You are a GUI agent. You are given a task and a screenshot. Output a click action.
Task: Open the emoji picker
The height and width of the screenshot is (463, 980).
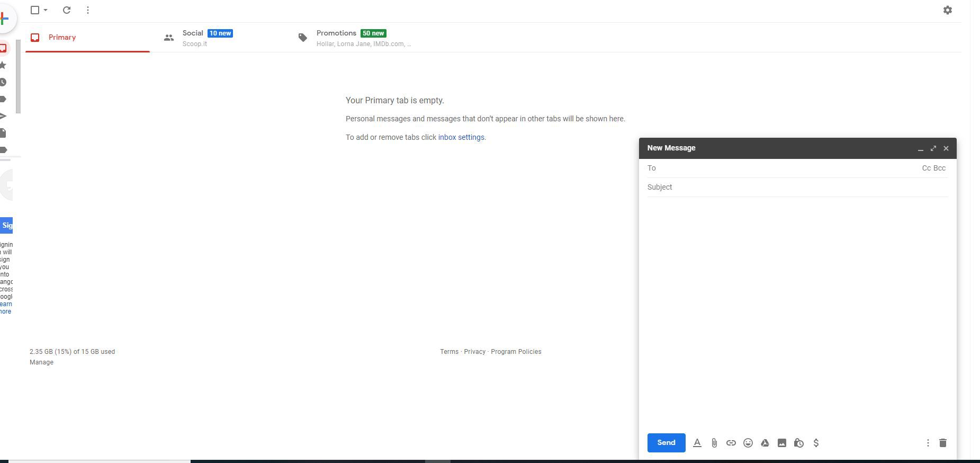[748, 443]
